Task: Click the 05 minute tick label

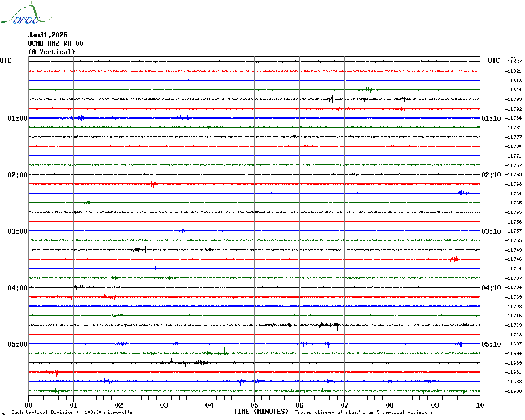Action: [x=254, y=405]
